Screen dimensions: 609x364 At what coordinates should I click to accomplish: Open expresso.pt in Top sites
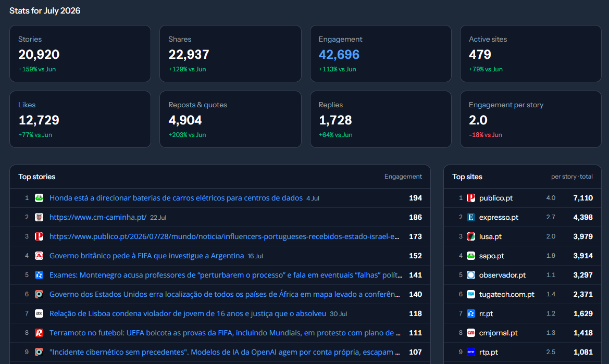click(x=499, y=217)
